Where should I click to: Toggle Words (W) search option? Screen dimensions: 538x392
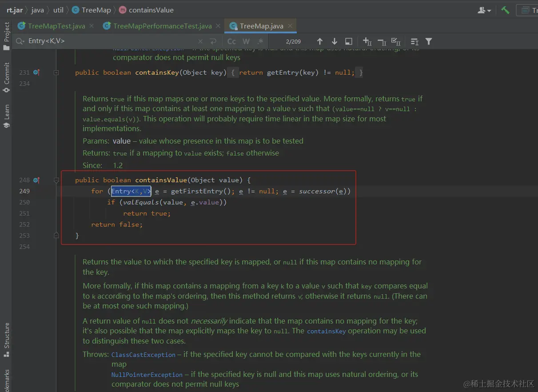pyautogui.click(x=246, y=41)
